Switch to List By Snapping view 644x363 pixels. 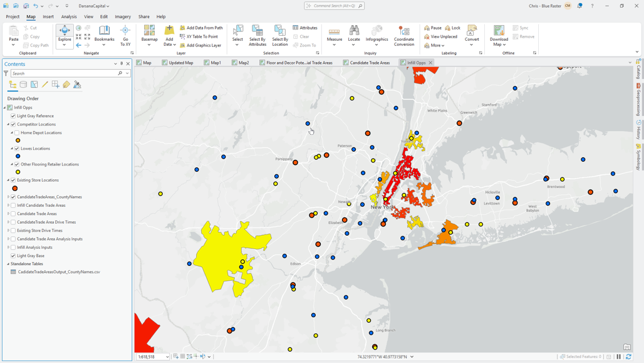click(56, 85)
